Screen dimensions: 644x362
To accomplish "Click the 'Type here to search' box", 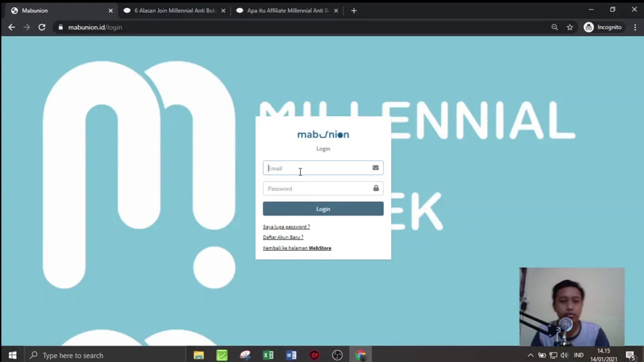I will [x=106, y=355].
